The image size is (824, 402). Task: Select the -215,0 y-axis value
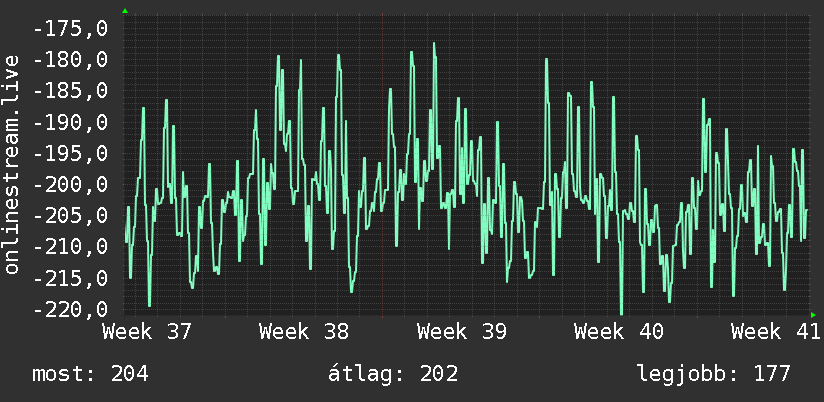(70, 279)
